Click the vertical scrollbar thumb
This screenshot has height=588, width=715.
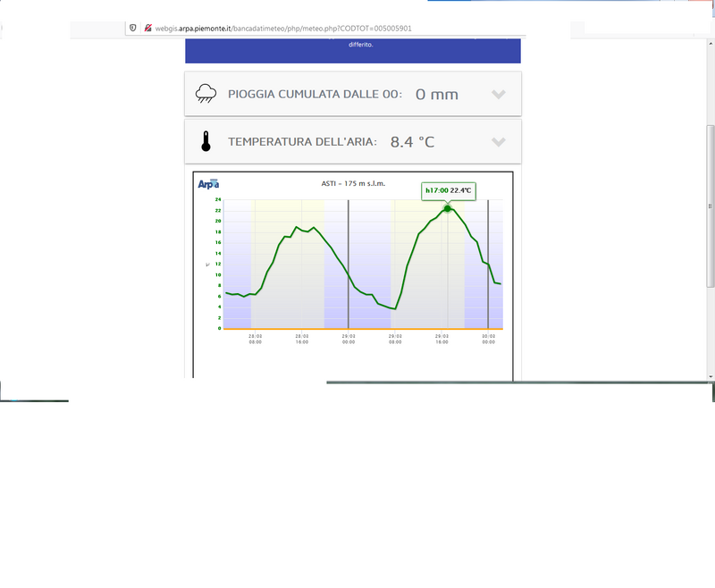(x=711, y=206)
